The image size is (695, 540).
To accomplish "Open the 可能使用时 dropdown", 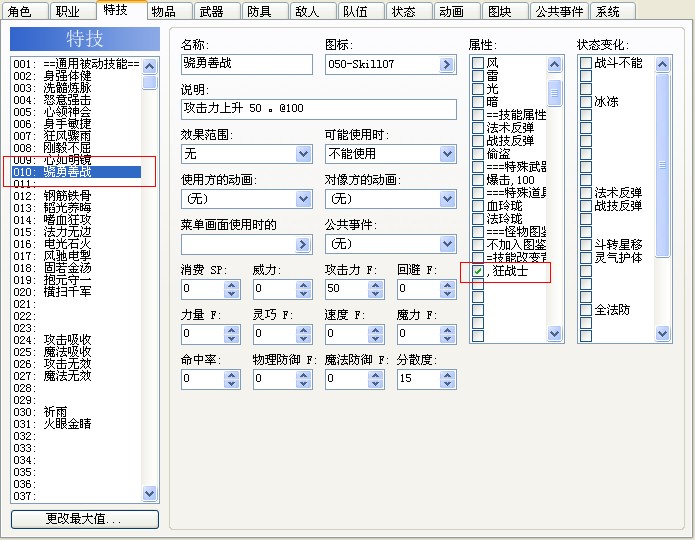I will coord(390,154).
